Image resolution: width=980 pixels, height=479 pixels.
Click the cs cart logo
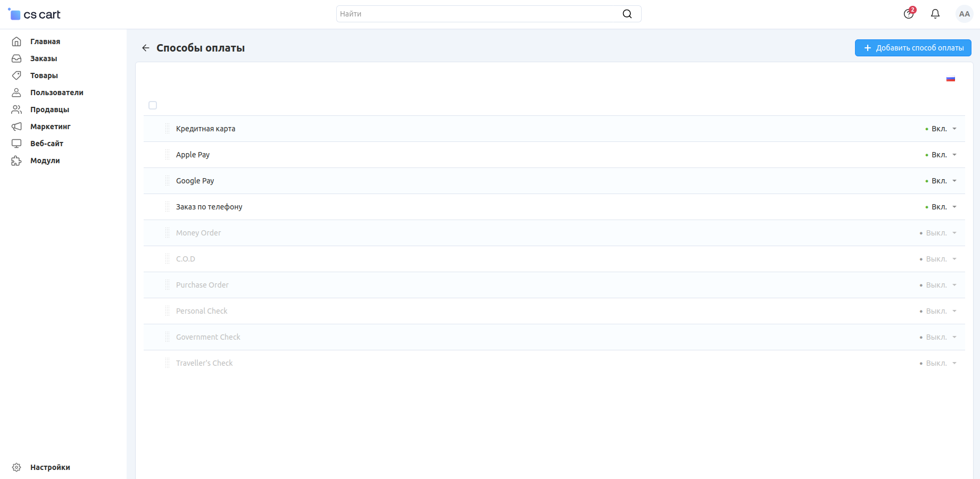(35, 14)
